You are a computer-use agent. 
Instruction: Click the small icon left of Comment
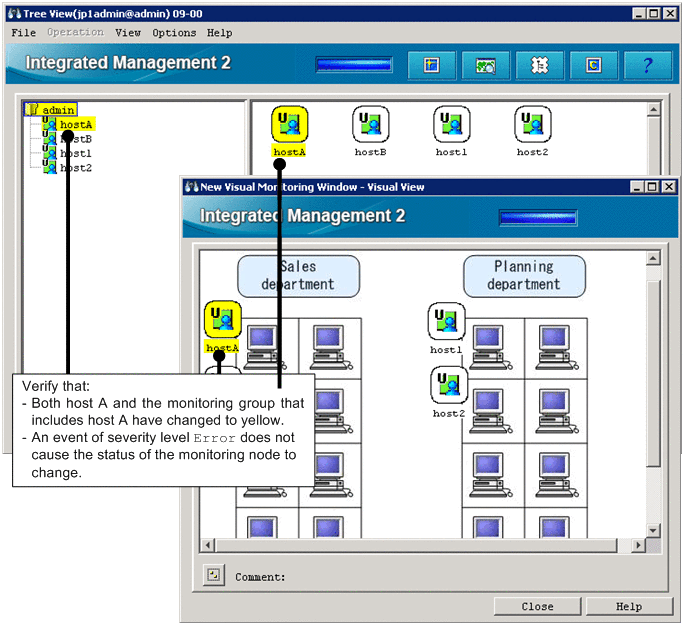(214, 575)
